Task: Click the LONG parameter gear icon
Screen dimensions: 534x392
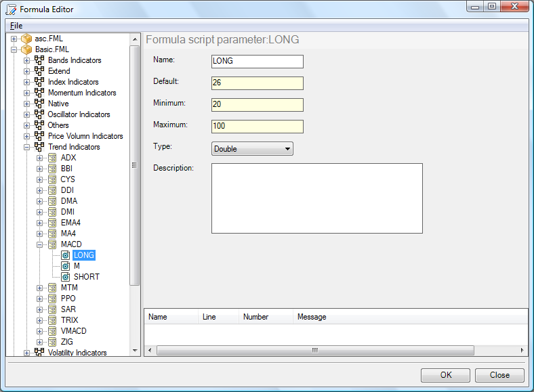Action: tap(65, 255)
